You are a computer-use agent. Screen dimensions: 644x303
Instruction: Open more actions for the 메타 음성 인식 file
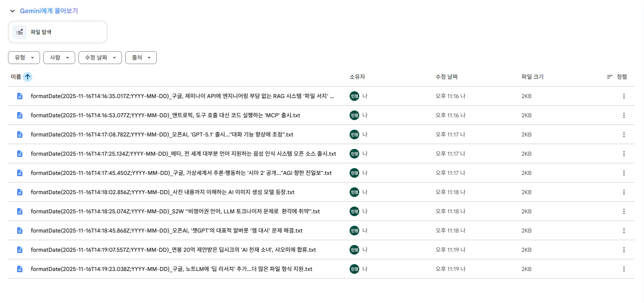click(624, 154)
